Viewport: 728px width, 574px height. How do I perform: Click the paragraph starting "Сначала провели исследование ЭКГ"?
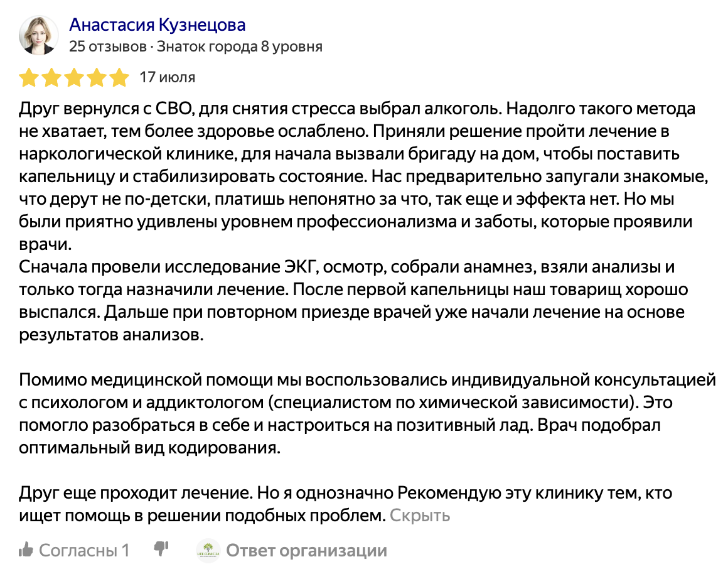351,301
